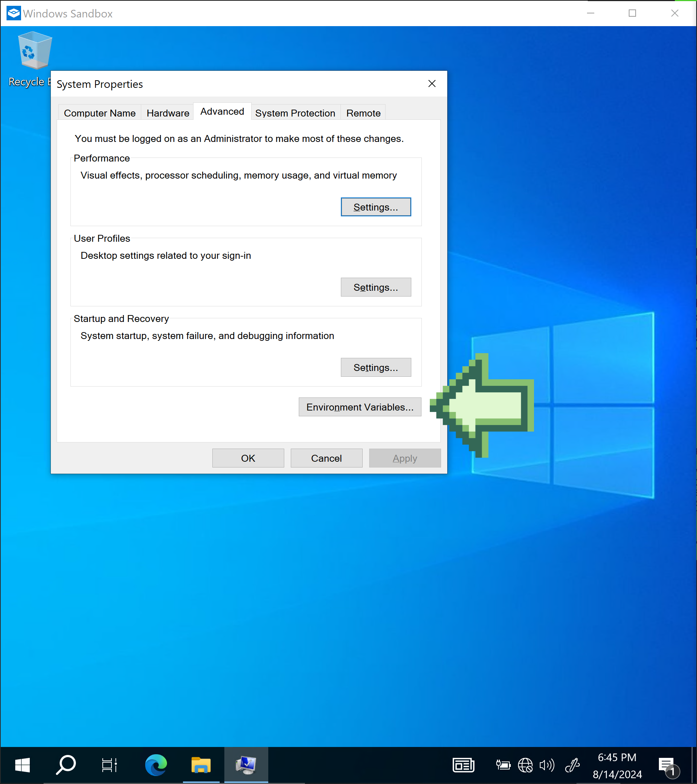Open File Explorer from taskbar
This screenshot has width=697, height=784.
click(x=201, y=764)
